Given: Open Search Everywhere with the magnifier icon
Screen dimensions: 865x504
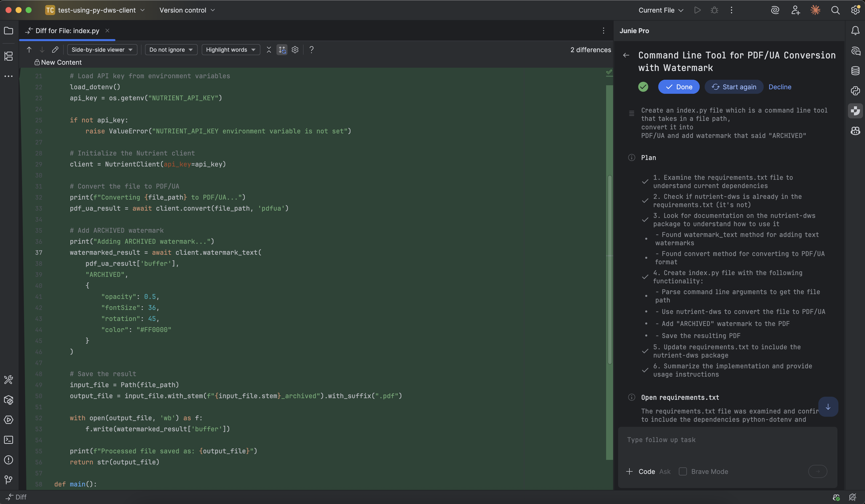Looking at the screenshot, I should click(x=835, y=10).
